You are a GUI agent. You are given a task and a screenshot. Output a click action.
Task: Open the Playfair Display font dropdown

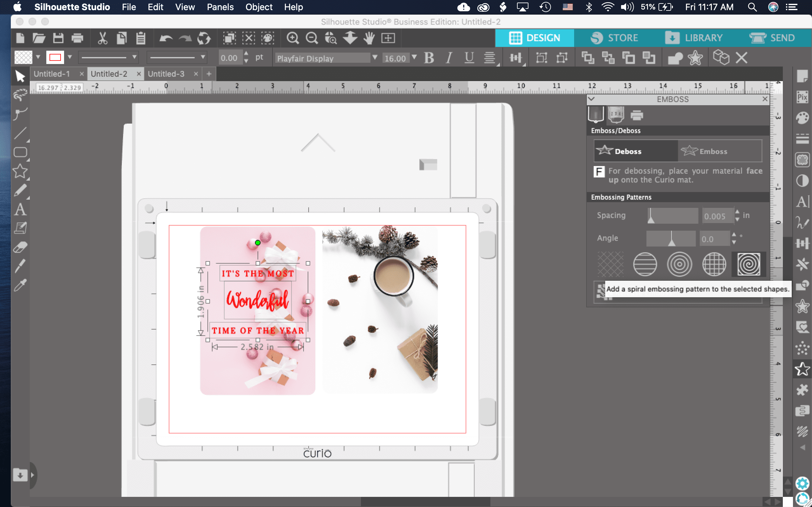(375, 58)
